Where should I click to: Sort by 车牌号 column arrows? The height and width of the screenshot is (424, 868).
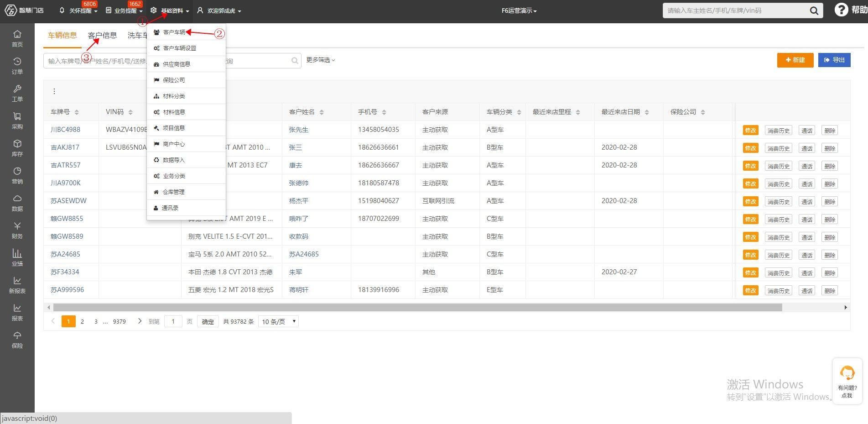[77, 112]
